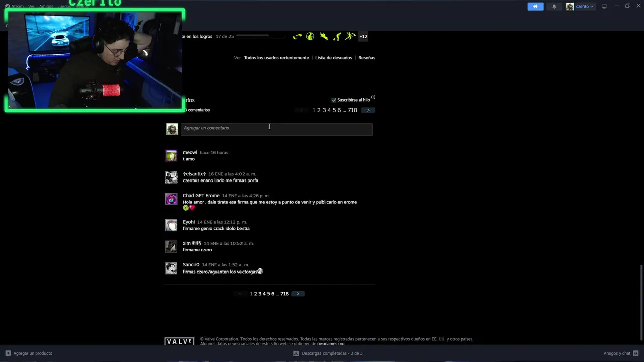This screenshot has height=362, width=644.
Task: Click comment 'czeritiiis enano lindo me firmas porfa'
Action: coord(220,180)
